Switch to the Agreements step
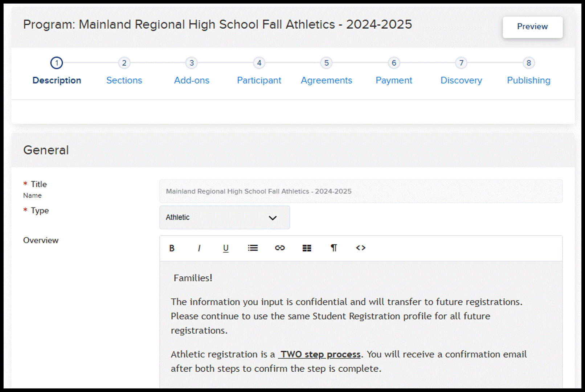This screenshot has width=585, height=392. pyautogui.click(x=326, y=80)
